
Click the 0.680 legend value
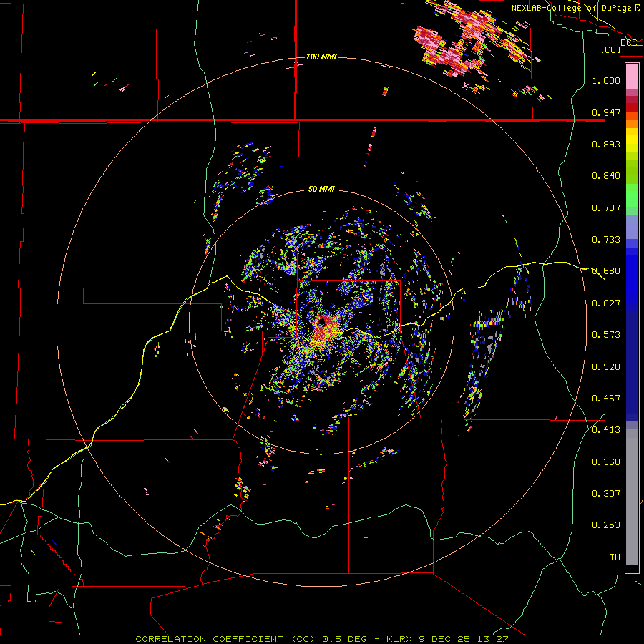[x=606, y=270]
